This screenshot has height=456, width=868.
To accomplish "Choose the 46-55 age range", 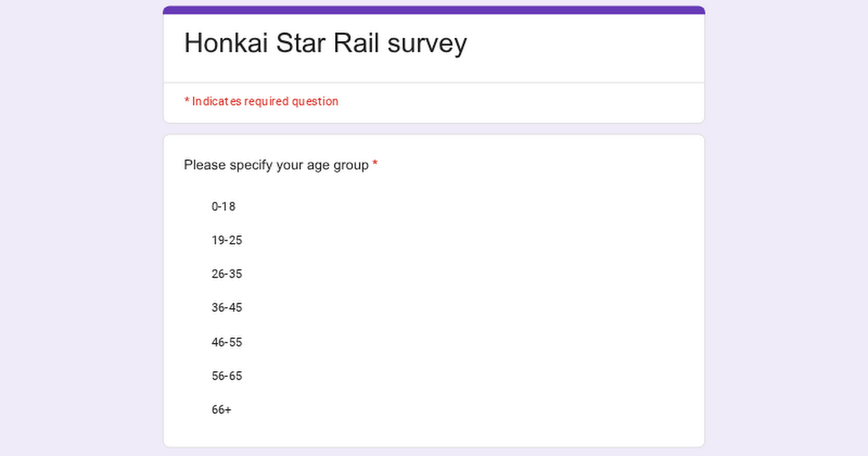I will point(226,342).
